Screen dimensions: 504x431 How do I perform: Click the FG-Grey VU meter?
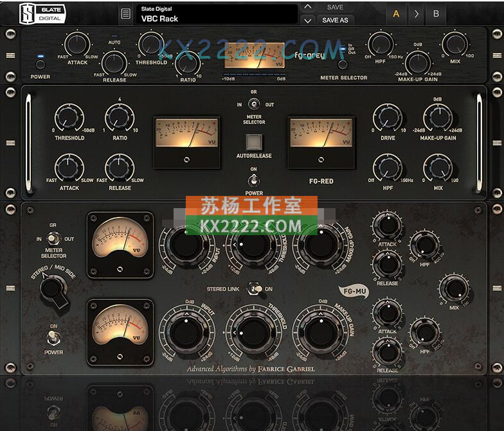255,55
